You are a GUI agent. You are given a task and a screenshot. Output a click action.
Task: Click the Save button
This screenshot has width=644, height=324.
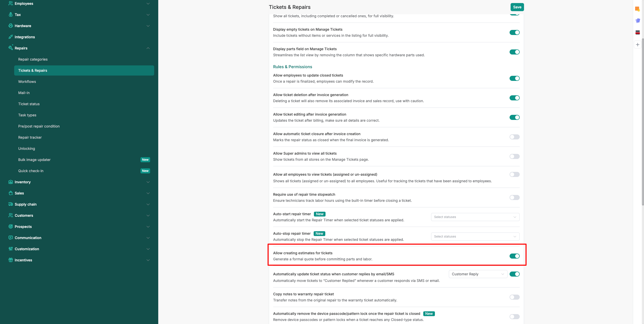[517, 7]
